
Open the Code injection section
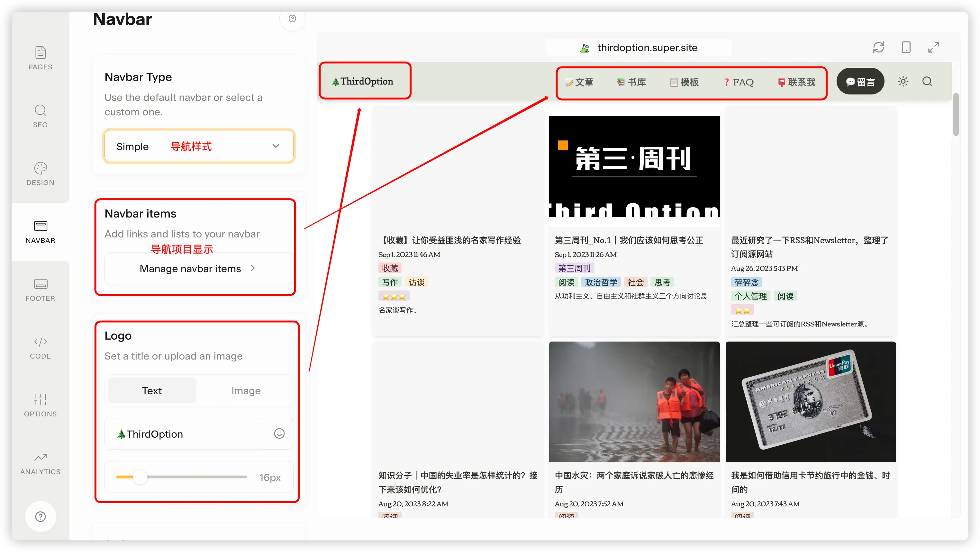tap(40, 347)
